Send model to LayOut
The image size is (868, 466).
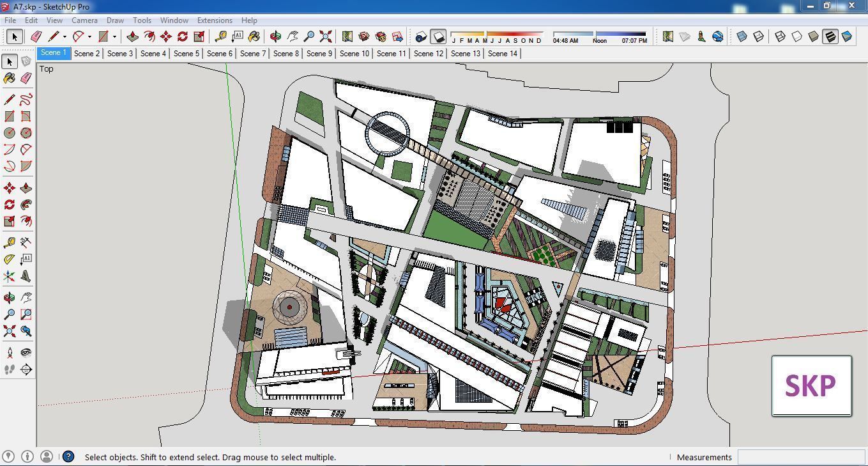[397, 36]
